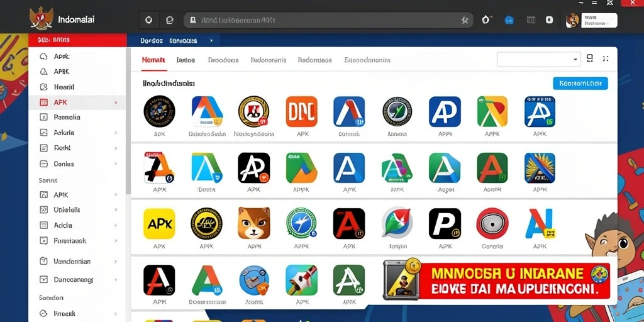Open the Nonte round blue app icon

tap(254, 280)
